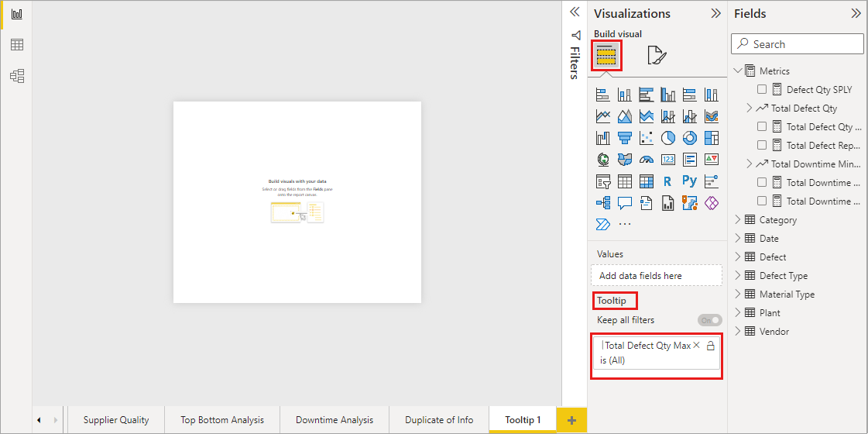Insert a pie chart visual

click(668, 137)
